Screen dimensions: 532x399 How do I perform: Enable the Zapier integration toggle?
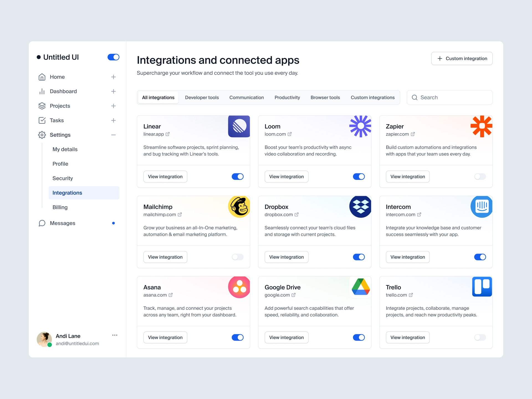(480, 177)
